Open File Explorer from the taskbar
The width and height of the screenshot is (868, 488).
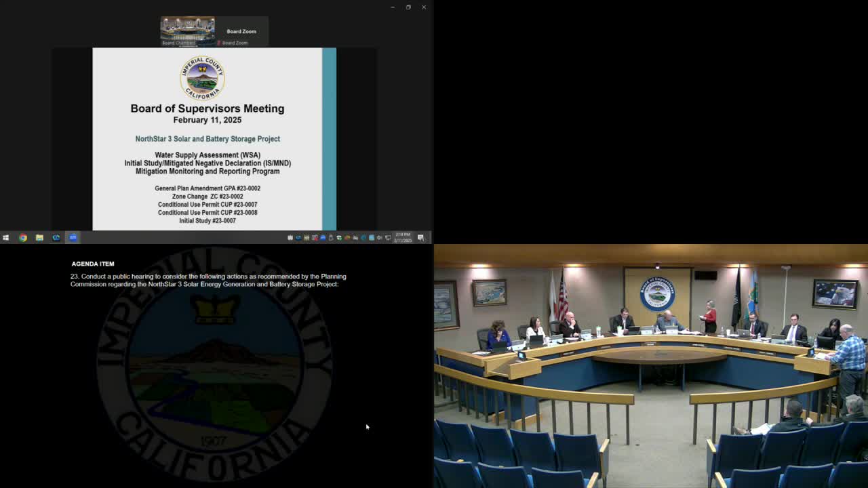pos(39,237)
